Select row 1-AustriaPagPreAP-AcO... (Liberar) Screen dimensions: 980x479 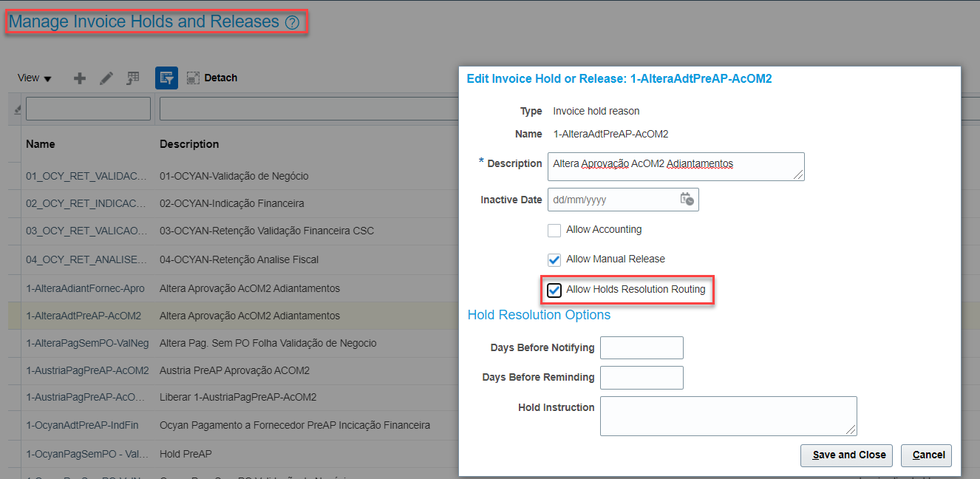pos(86,398)
